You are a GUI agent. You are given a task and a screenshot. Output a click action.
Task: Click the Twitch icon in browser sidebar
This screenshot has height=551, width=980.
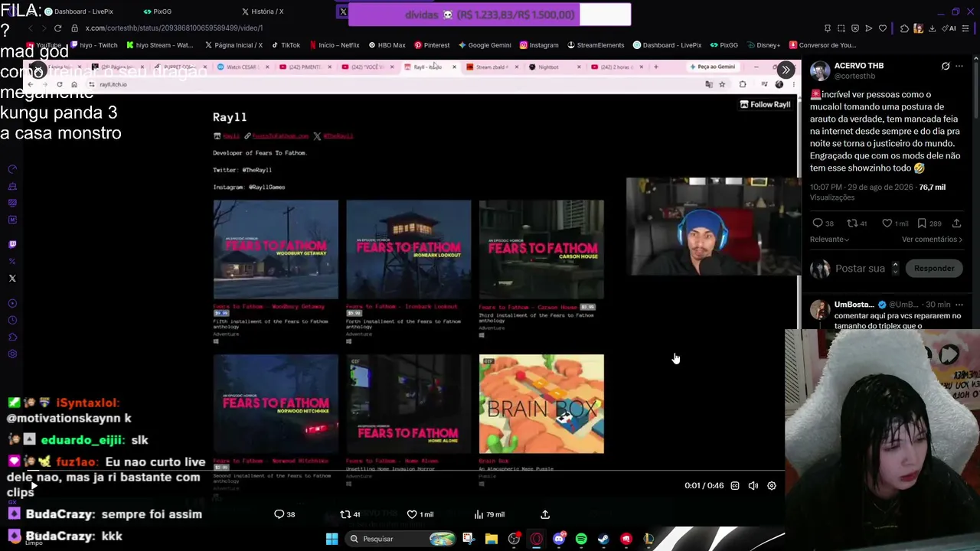(x=12, y=245)
